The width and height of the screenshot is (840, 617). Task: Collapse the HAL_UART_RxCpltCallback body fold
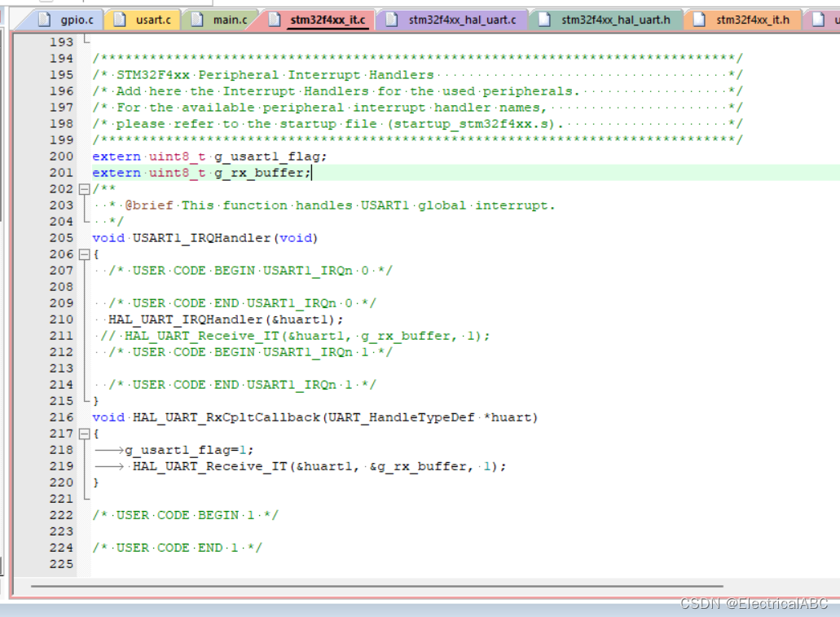point(86,433)
